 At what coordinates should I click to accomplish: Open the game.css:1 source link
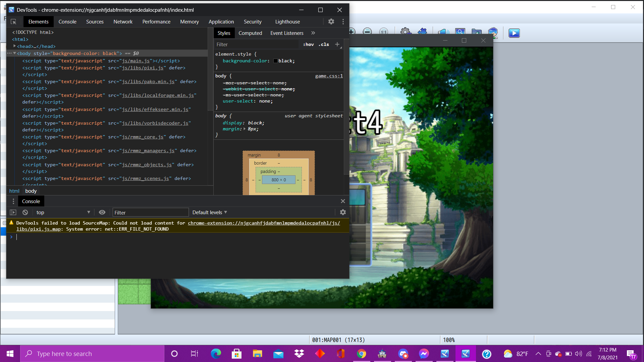329,76
